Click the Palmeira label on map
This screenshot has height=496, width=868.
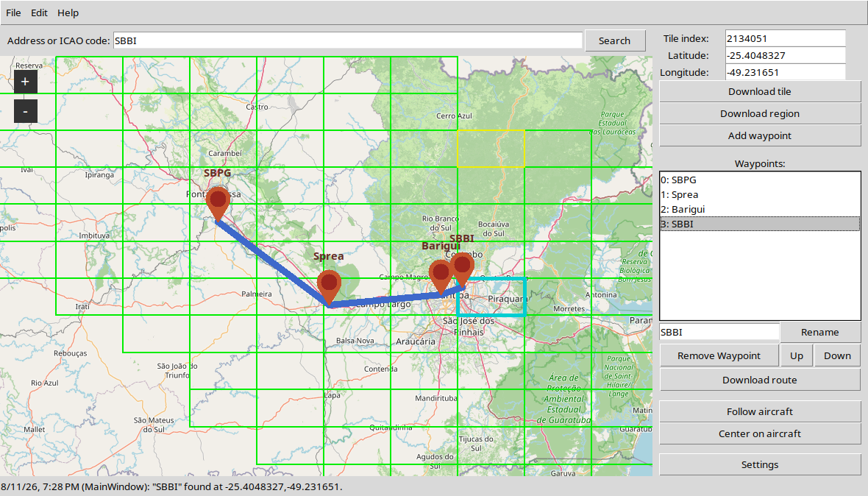256,294
